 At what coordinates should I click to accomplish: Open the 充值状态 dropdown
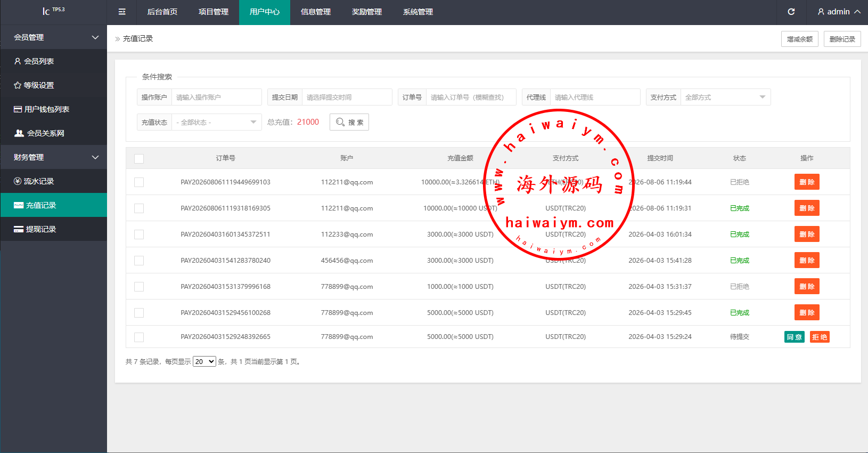pos(216,122)
